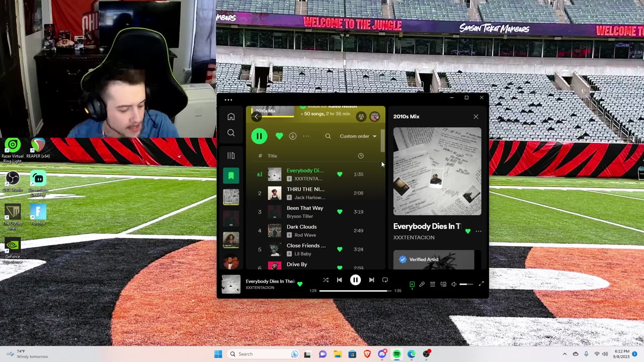Open Bryson Tiller artist link
The height and width of the screenshot is (362, 644).
[300, 216]
